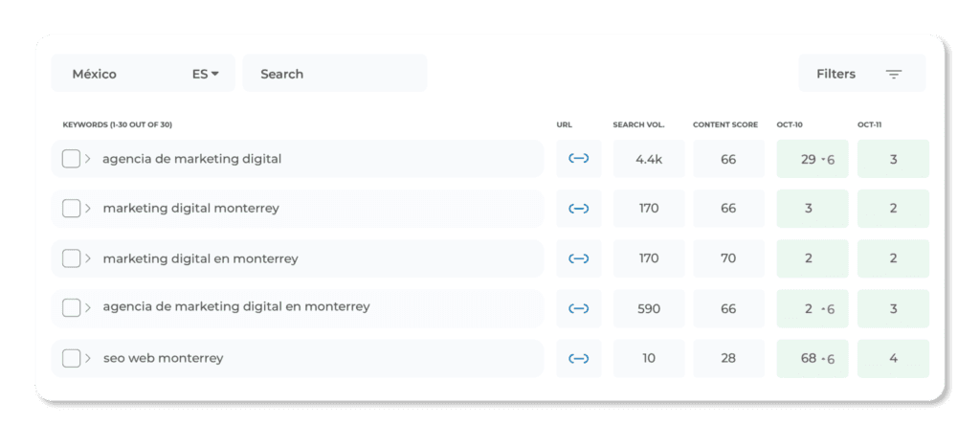The image size is (980, 447).
Task: Click in the Search keyword field
Action: click(x=335, y=74)
